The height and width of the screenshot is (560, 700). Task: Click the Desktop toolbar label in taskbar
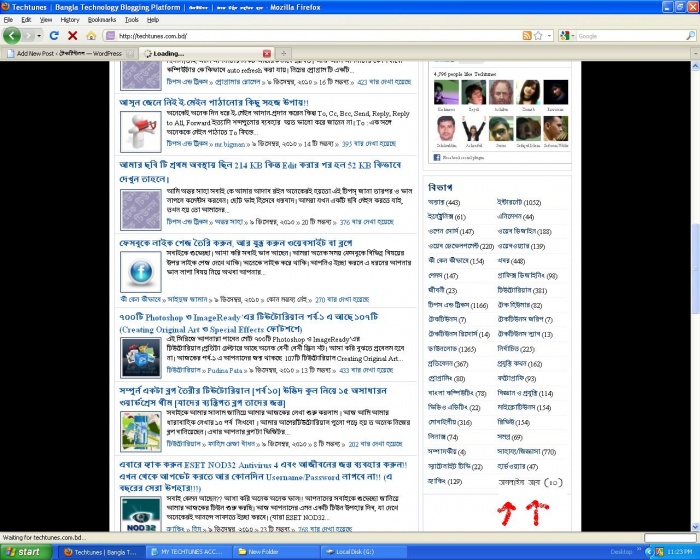pos(621,552)
